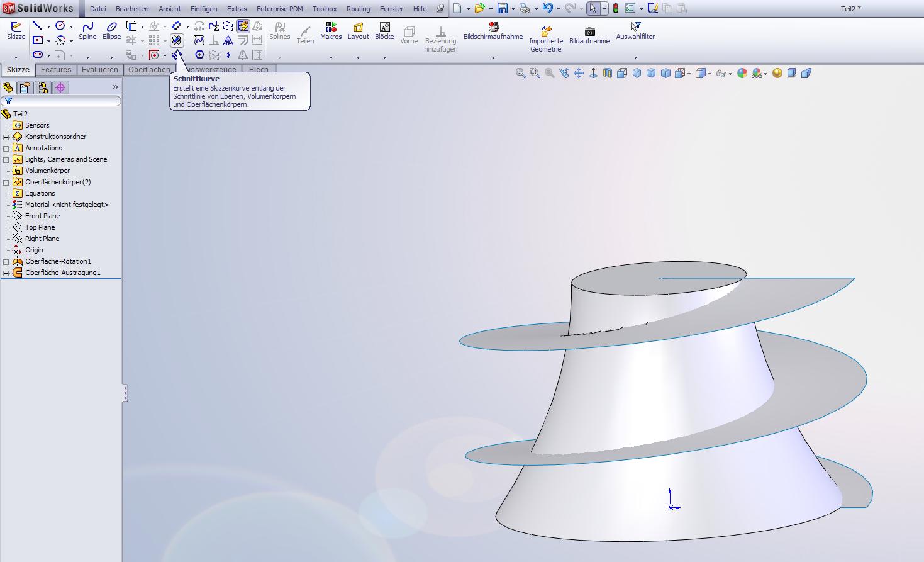Select Front Plane in the feature tree
The width and height of the screenshot is (924, 562).
(42, 216)
